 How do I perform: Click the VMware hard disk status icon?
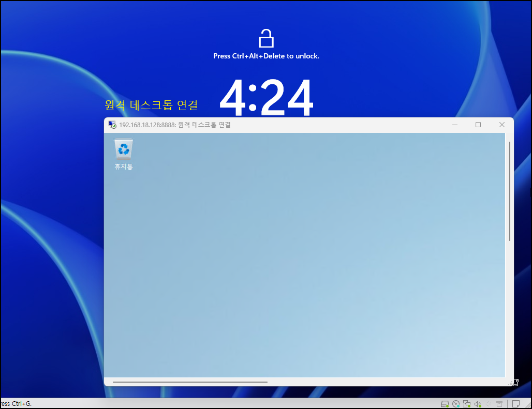445,404
